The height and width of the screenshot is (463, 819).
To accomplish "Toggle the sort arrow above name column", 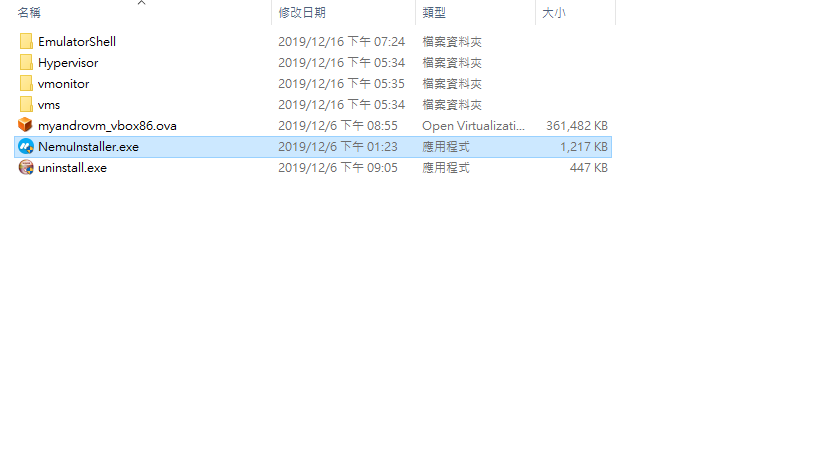I will [x=142, y=3].
